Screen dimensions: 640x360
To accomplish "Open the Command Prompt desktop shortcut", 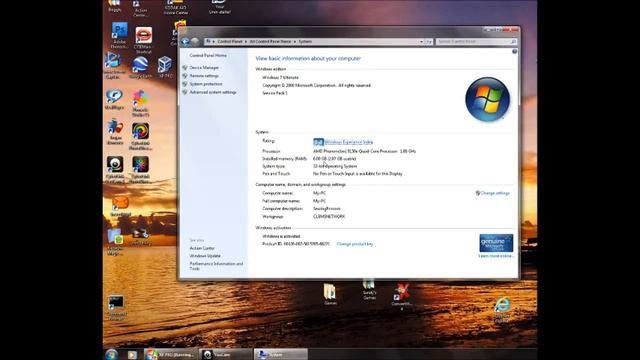I will coord(116,308).
